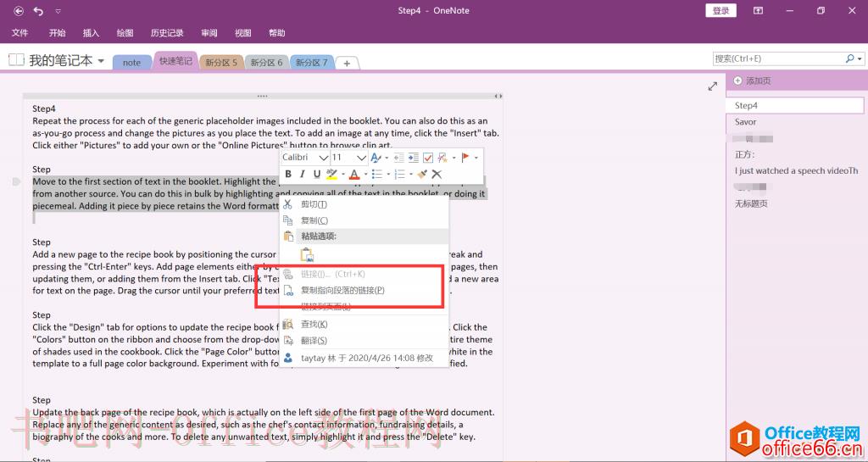Switch to the 快速笔记 section tab
Screen dimensions: 868x462
tap(175, 61)
